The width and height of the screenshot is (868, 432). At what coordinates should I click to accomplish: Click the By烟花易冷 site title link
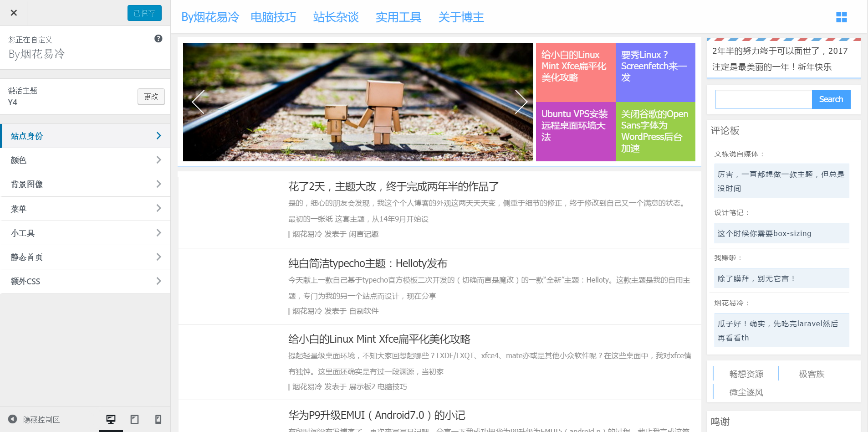(210, 17)
